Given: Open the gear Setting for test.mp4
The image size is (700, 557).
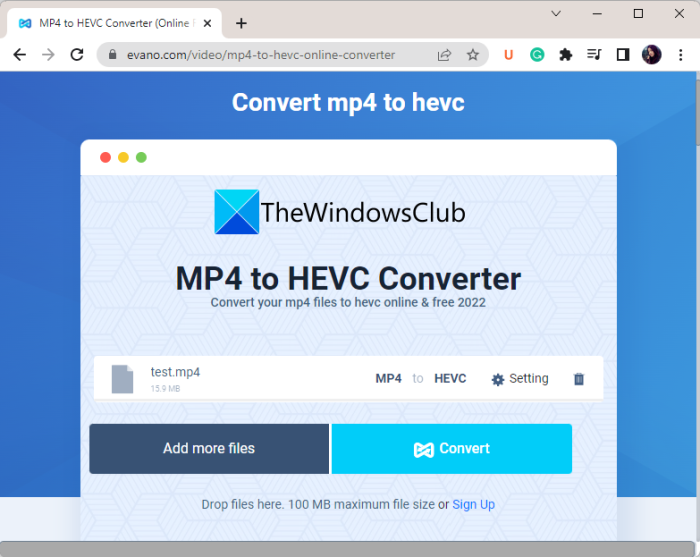Looking at the screenshot, I should 520,378.
